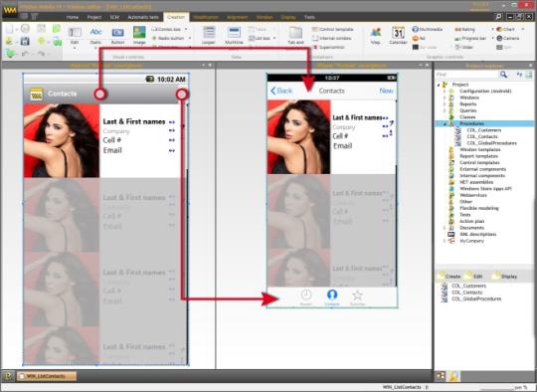Switch to the WIN_ListContacts document tab
537x392 pixels.
pos(46,376)
